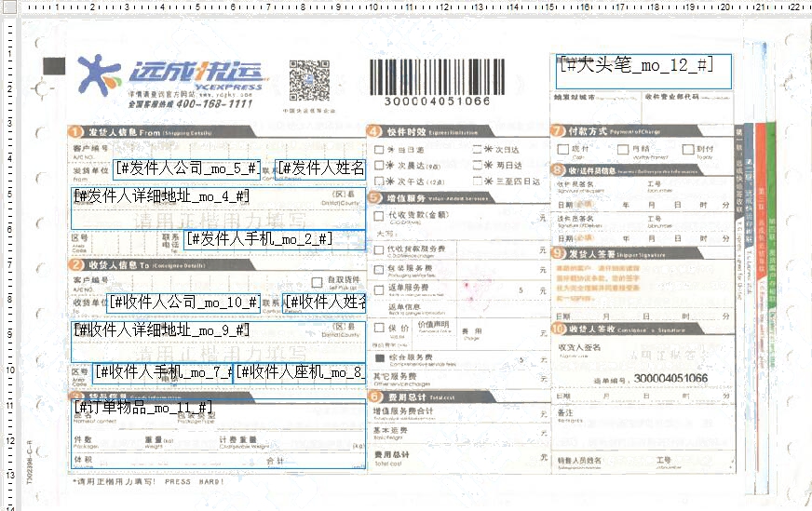Select the 收件人手机_mo_7 placeholder field
This screenshot has width=812, height=511.
163,373
